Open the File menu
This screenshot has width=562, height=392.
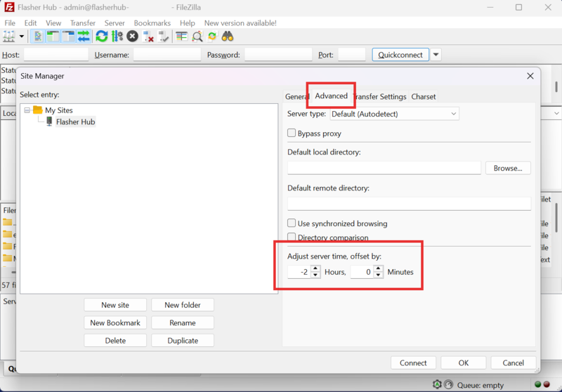[10, 23]
